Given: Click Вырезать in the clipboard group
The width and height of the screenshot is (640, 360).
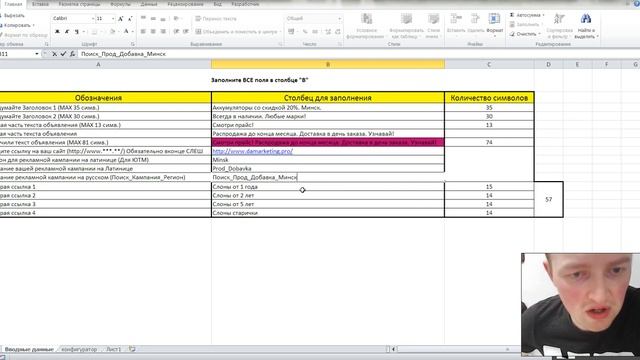Looking at the screenshot, I should 13,16.
